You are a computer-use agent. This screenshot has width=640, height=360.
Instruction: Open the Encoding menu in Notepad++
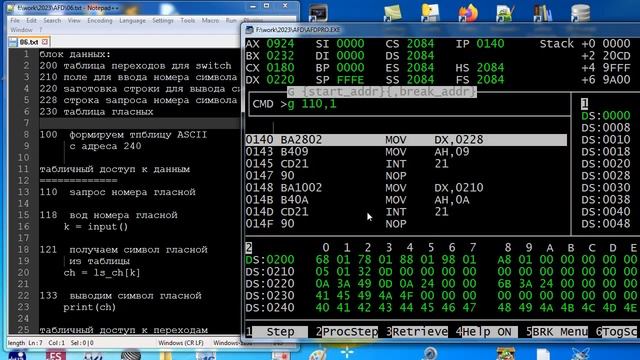100,20
